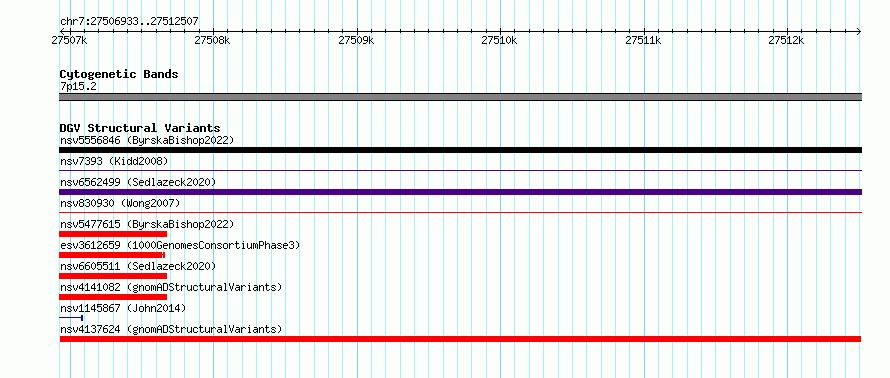Viewport: 890px width, 378px height.
Task: Open variant label nsv5477615 (ByrskaBishop2022)
Action: [x=147, y=224]
